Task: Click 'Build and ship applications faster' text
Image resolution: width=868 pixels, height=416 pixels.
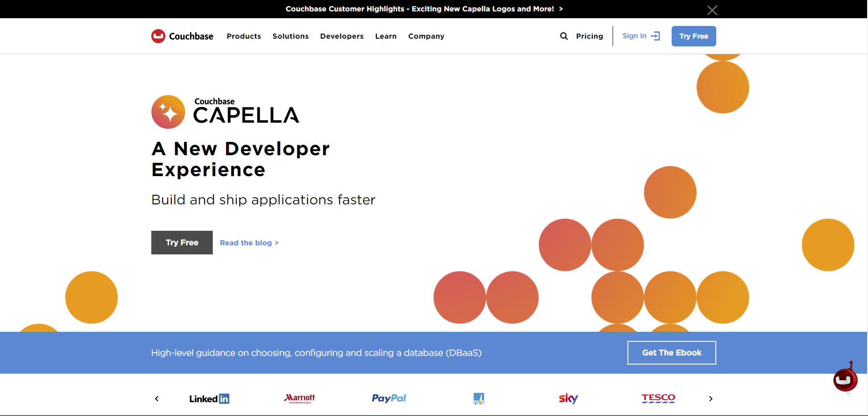Action: 263,200
